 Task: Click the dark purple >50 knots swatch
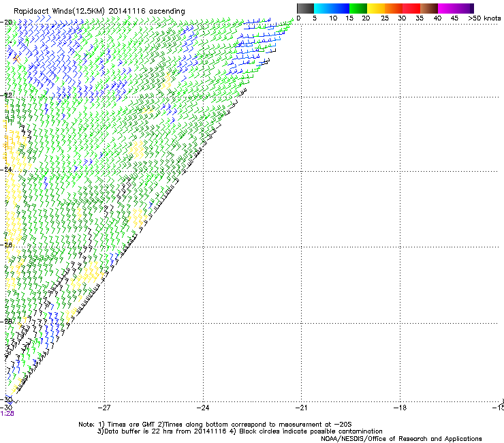pyautogui.click(x=471, y=8)
